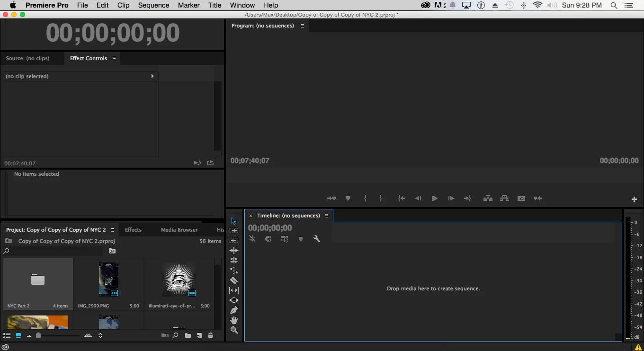
Task: Open Project panel menu
Action: click(x=113, y=230)
